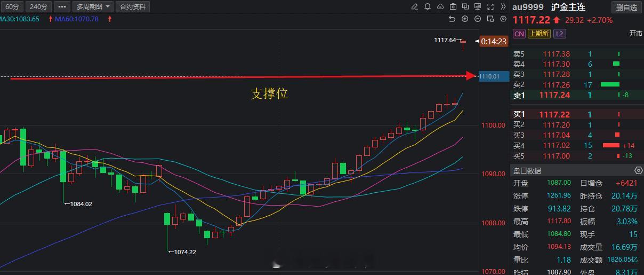Click the 持仓 value 20.78万
The image size is (644, 275).
625,209
